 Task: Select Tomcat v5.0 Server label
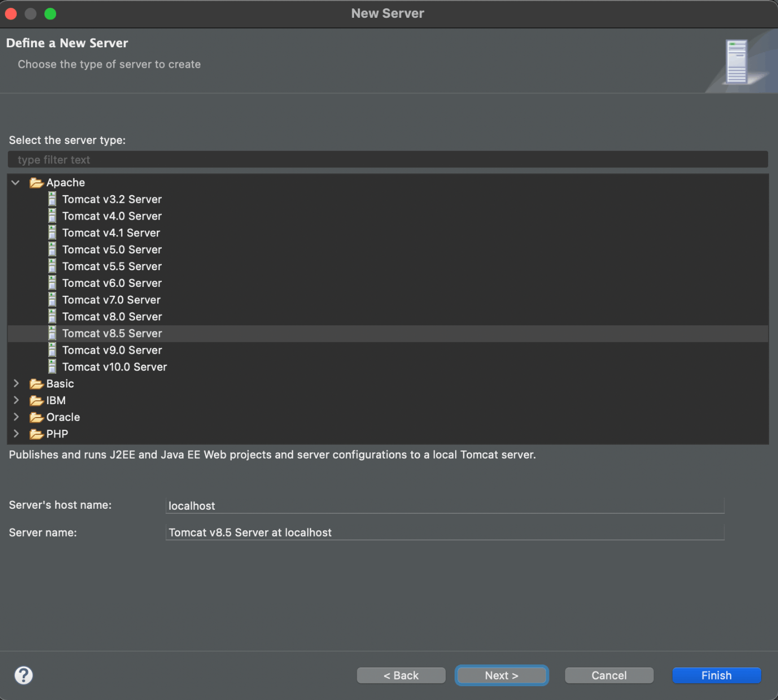click(x=112, y=249)
